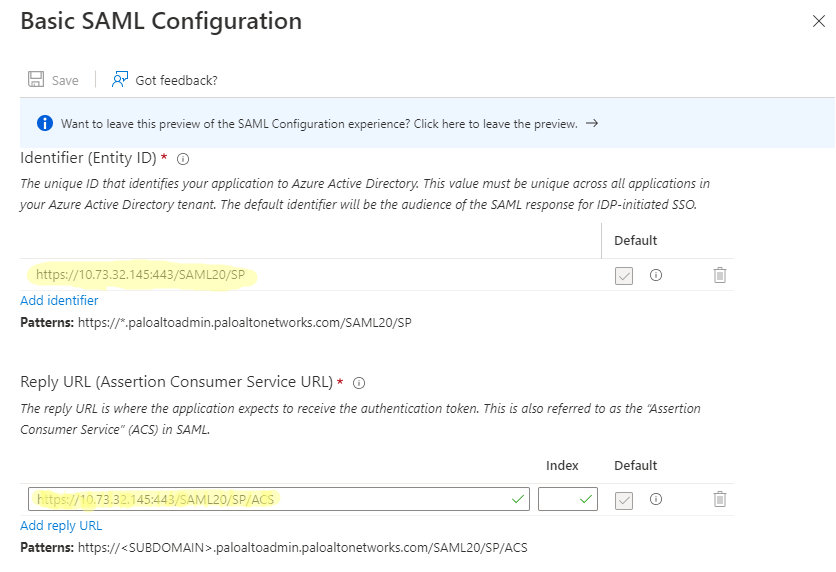Click the Got feedback person icon
This screenshot has width=836, height=572.
point(120,80)
